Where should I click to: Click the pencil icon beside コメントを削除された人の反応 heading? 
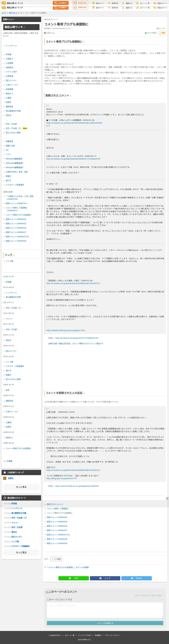[x=84, y=393]
